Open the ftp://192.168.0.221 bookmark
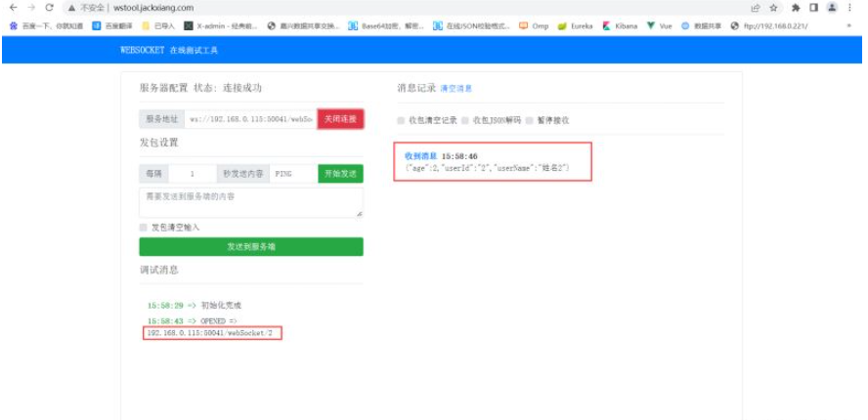 [x=769, y=26]
